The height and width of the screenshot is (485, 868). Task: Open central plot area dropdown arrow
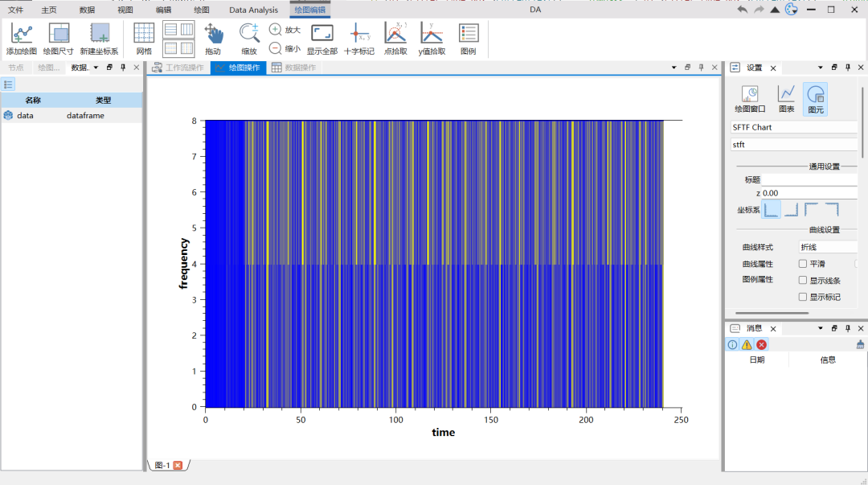point(674,68)
